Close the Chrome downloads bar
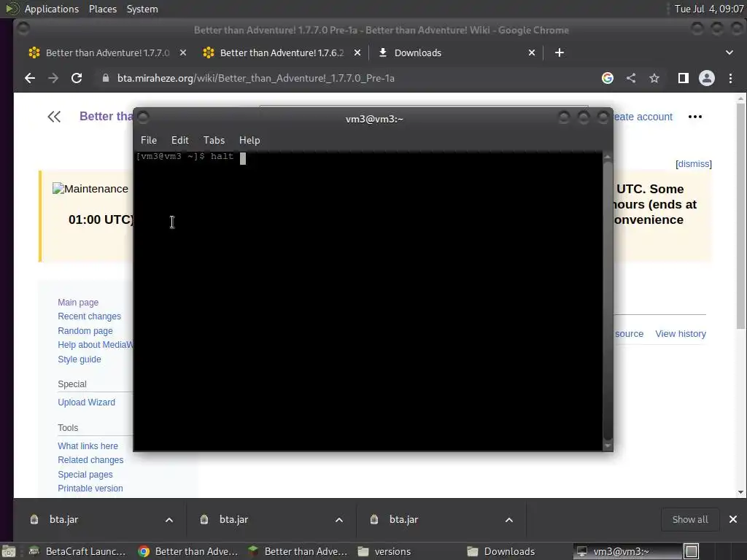The image size is (747, 560). (x=733, y=519)
